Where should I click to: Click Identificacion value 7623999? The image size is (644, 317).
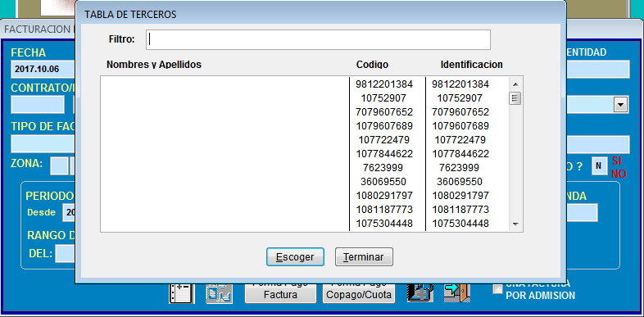[460, 168]
